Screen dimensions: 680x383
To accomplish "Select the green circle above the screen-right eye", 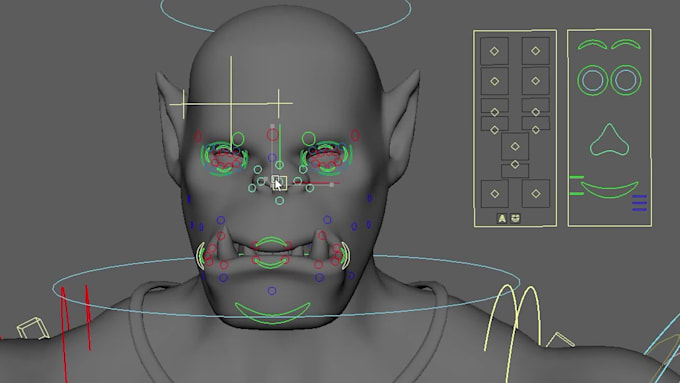I will [308, 139].
